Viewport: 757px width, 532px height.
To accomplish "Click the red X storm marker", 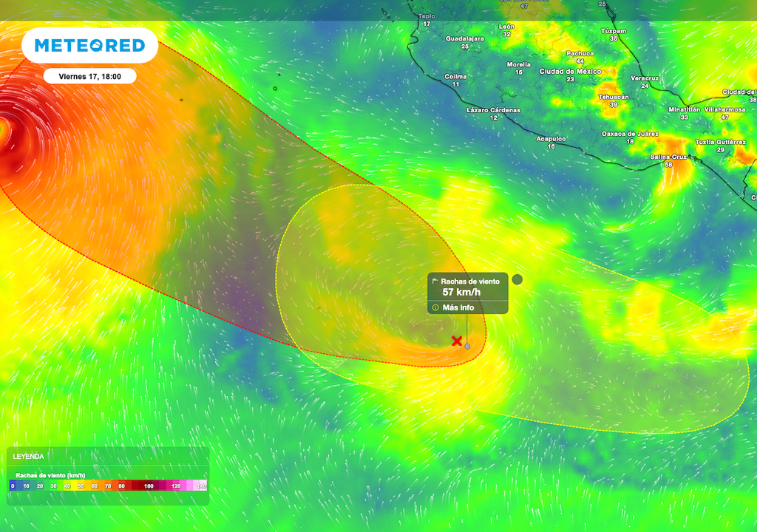I will [457, 341].
